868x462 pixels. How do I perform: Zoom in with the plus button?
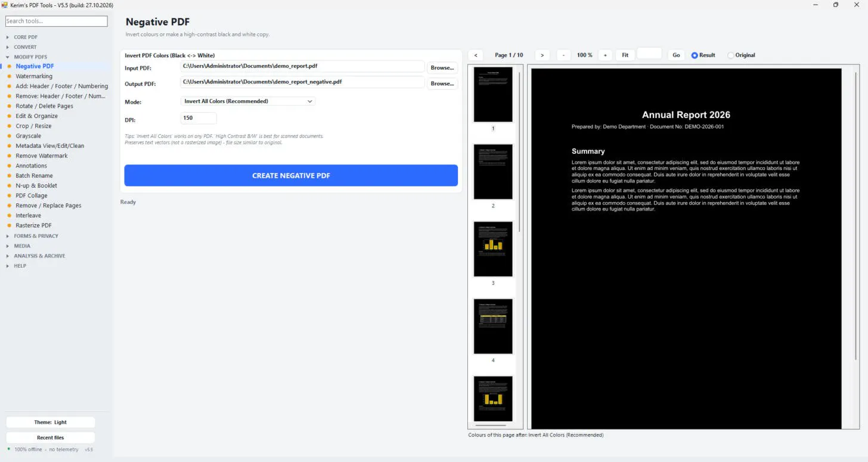coord(605,55)
